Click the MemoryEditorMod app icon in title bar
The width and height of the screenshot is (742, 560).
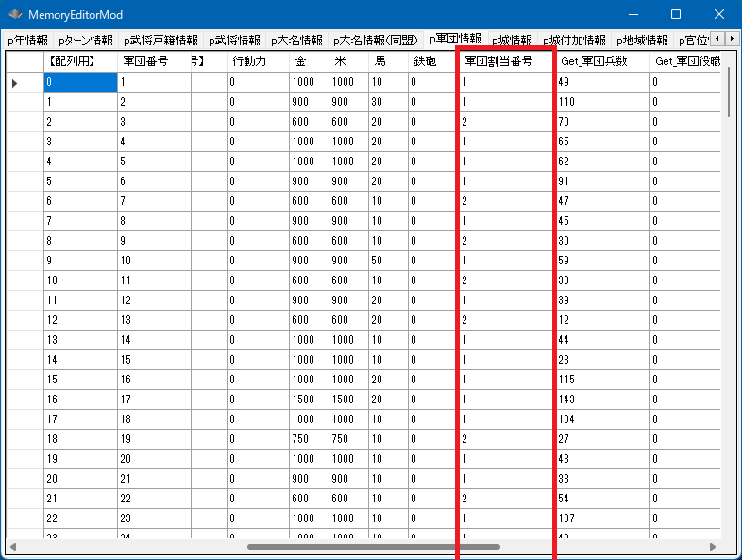click(x=15, y=15)
